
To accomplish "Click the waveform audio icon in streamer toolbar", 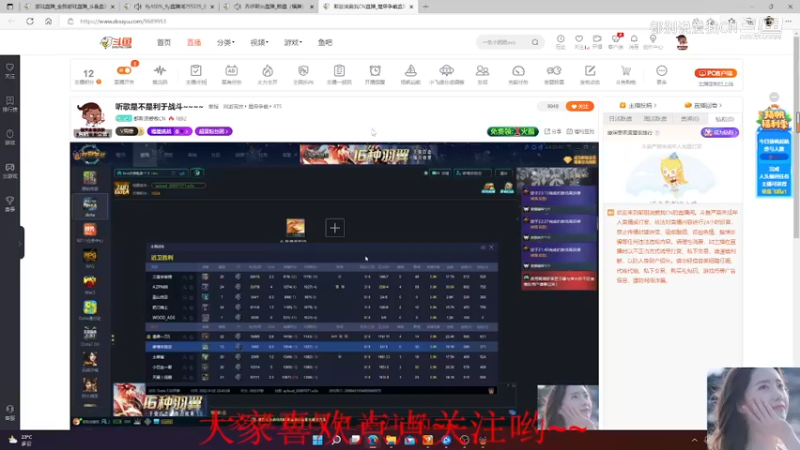I will click(160, 70).
